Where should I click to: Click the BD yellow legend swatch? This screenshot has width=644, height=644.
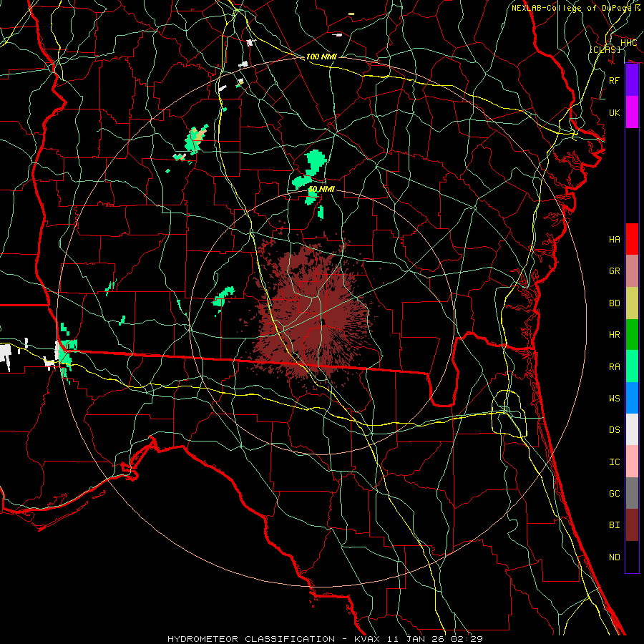(x=632, y=303)
